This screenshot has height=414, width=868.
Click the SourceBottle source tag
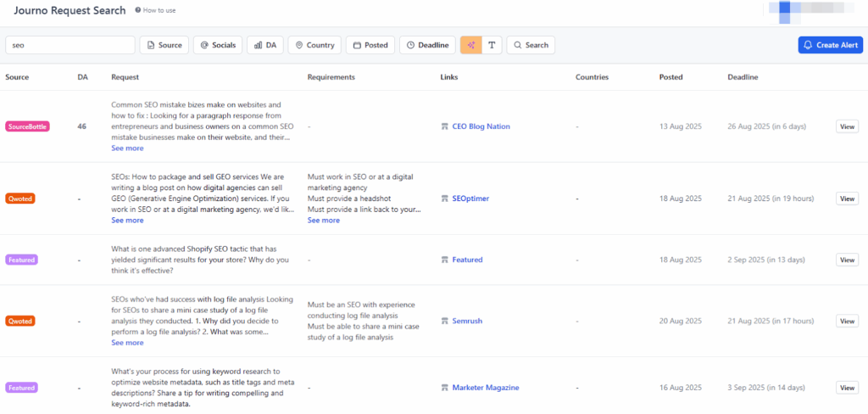(28, 126)
